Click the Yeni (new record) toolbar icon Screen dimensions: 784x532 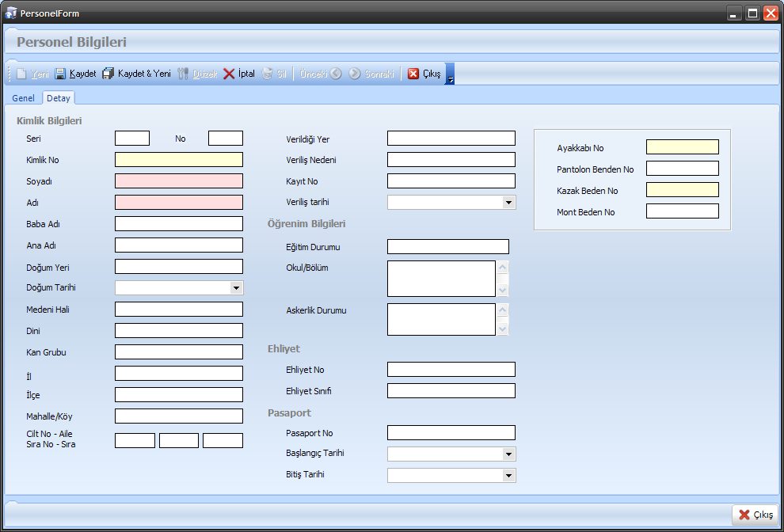pyautogui.click(x=22, y=74)
